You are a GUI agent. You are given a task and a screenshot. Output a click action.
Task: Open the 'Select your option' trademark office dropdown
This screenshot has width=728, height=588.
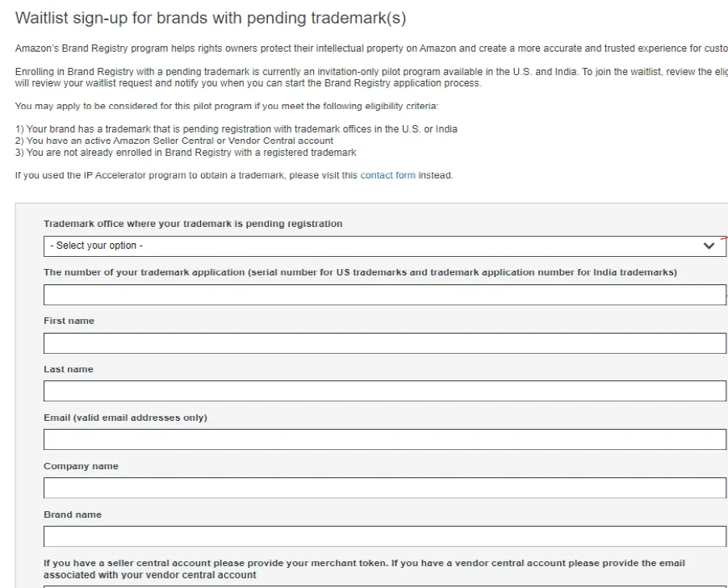point(385,246)
